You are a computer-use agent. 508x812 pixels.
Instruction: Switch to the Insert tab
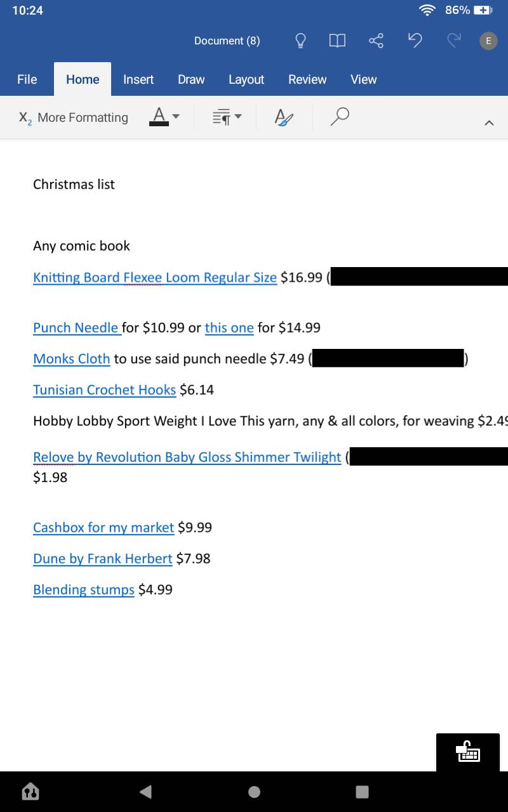click(x=138, y=79)
